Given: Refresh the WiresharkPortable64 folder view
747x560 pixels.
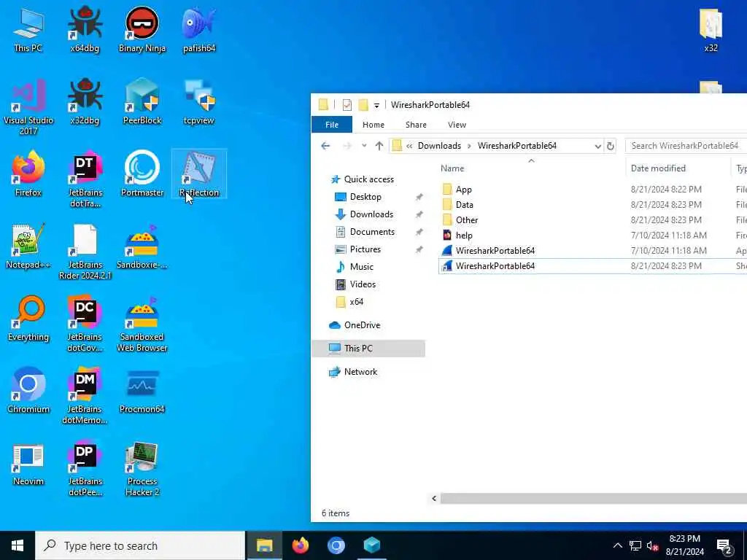Looking at the screenshot, I should coord(611,146).
